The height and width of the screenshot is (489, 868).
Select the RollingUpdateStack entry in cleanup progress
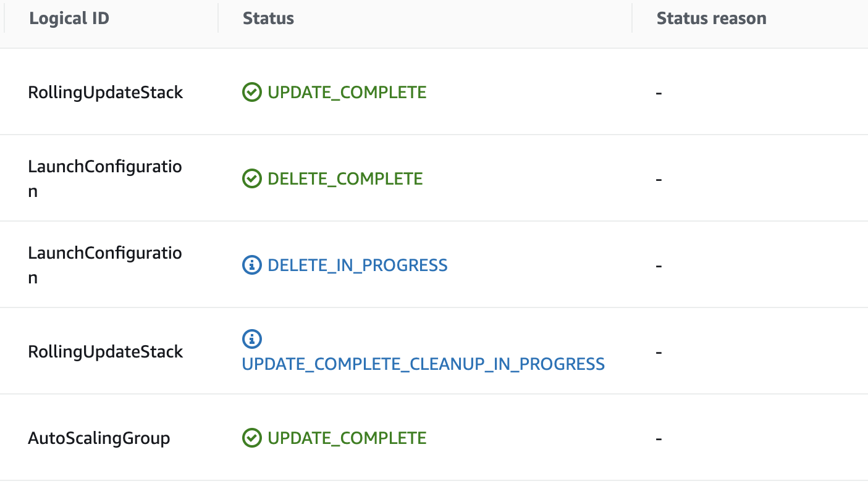coord(106,352)
